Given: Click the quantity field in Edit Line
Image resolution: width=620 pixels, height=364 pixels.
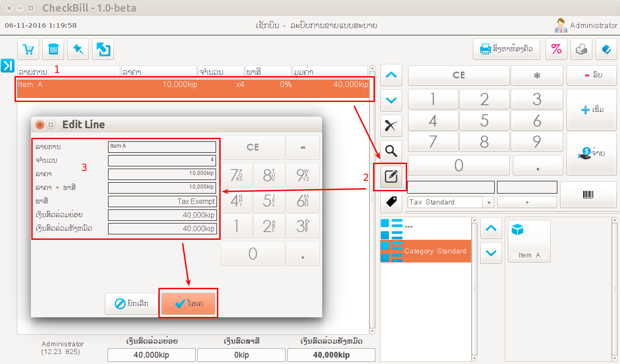Looking at the screenshot, I should [x=162, y=160].
